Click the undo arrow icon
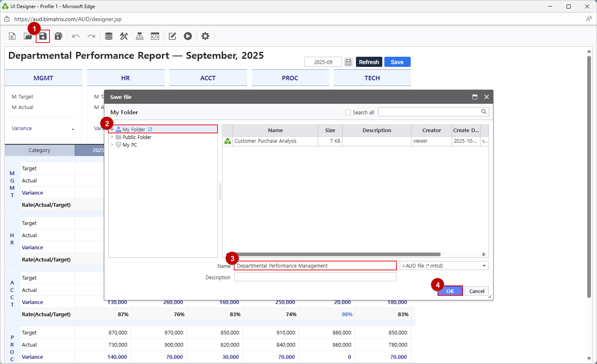Screen dimensions: 597x364 [76, 36]
